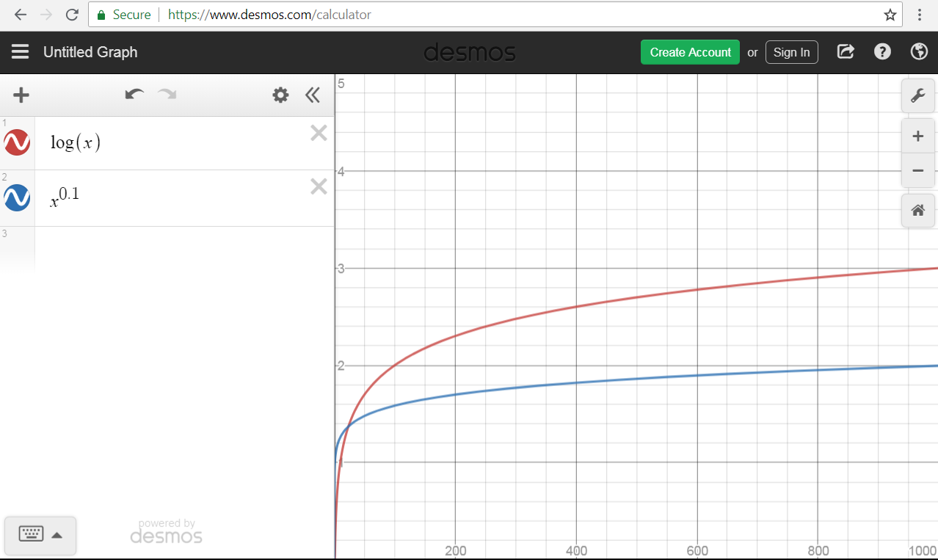
Task: Undo the last action
Action: tap(134, 94)
